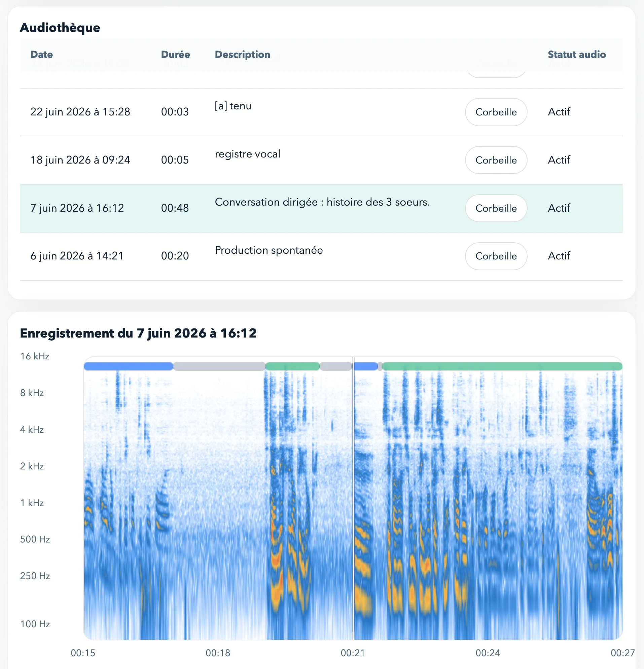Select the short grey segment just before the playhead
644x669 pixels.
click(336, 366)
